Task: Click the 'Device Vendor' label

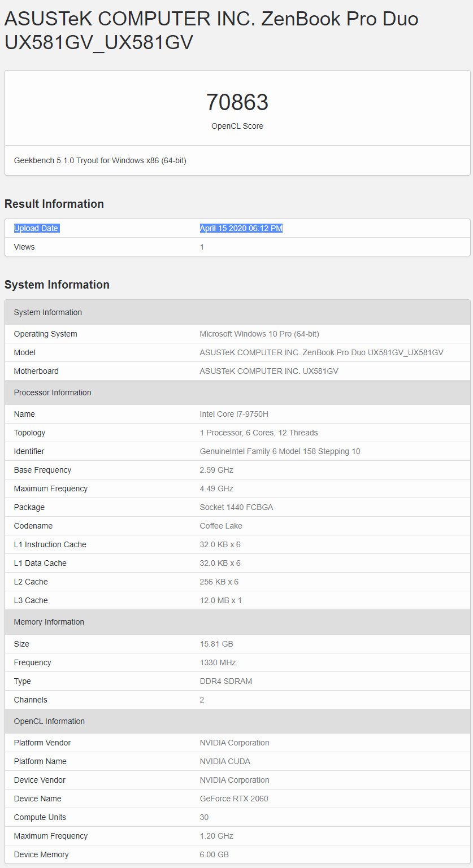Action: coord(40,780)
